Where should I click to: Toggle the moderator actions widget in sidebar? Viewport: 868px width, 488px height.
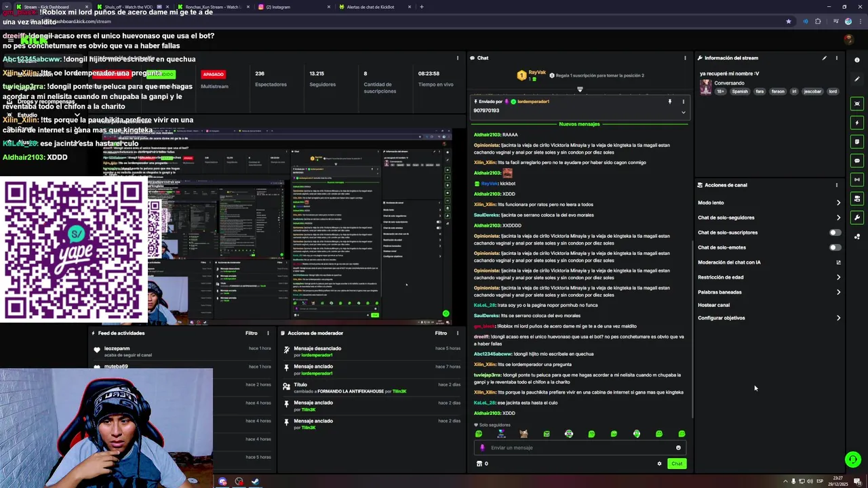click(857, 199)
